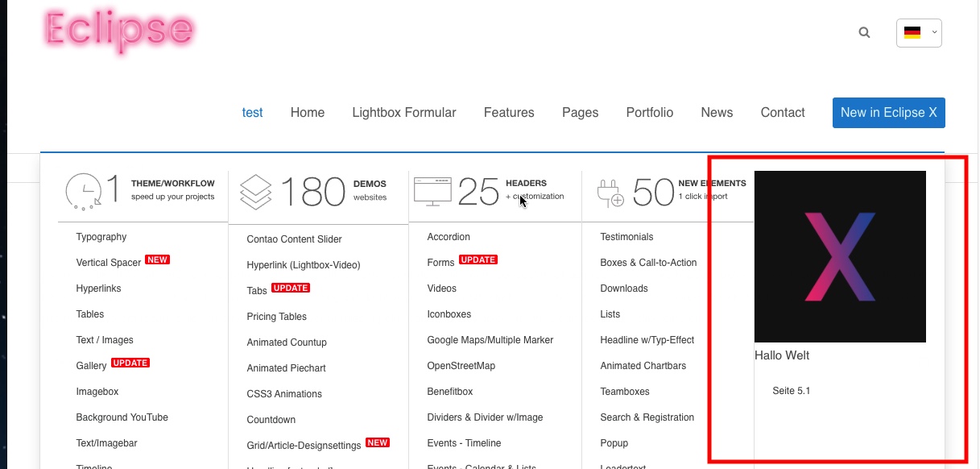Open Boxes & Call-to-Action link
This screenshot has width=980, height=469.
649,263
